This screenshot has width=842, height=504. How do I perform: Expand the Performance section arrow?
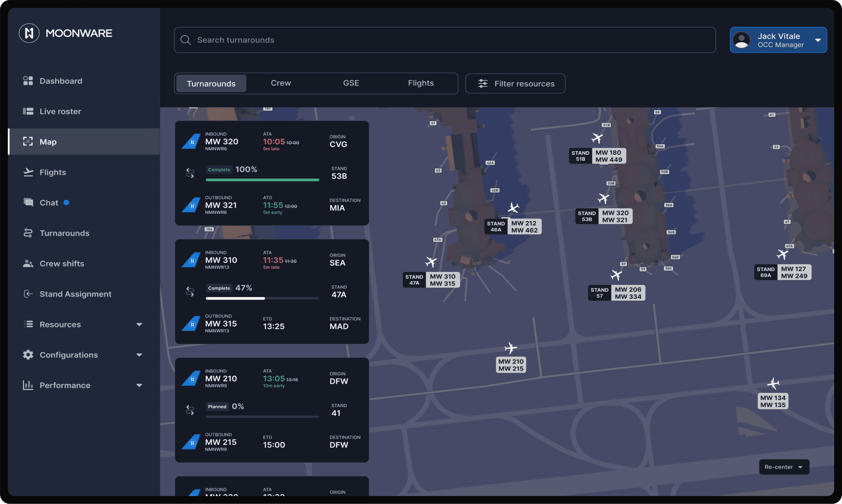139,385
